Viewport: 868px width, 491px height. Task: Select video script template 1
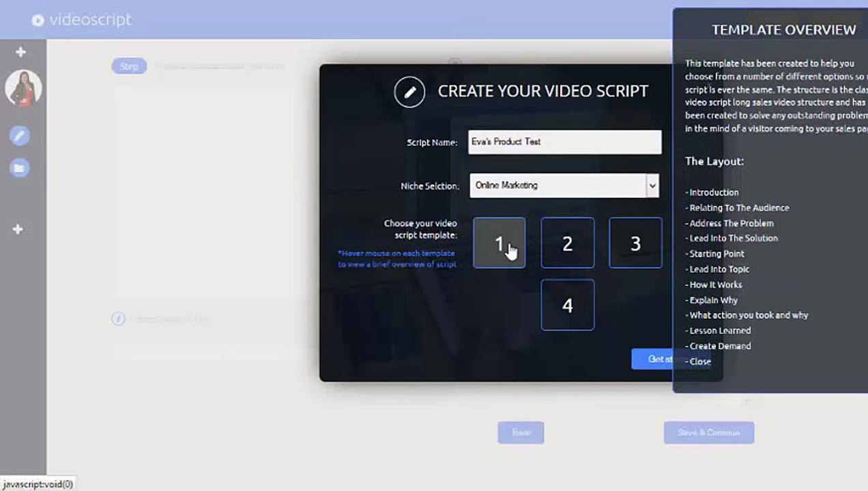(x=499, y=243)
